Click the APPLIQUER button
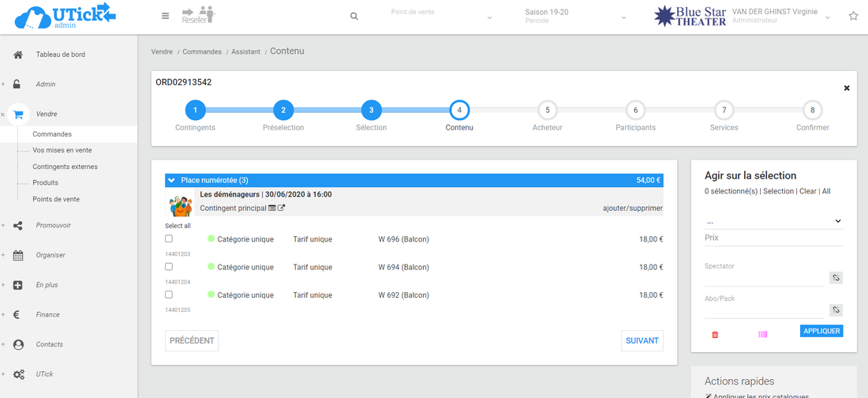This screenshot has height=398, width=868. tap(821, 331)
